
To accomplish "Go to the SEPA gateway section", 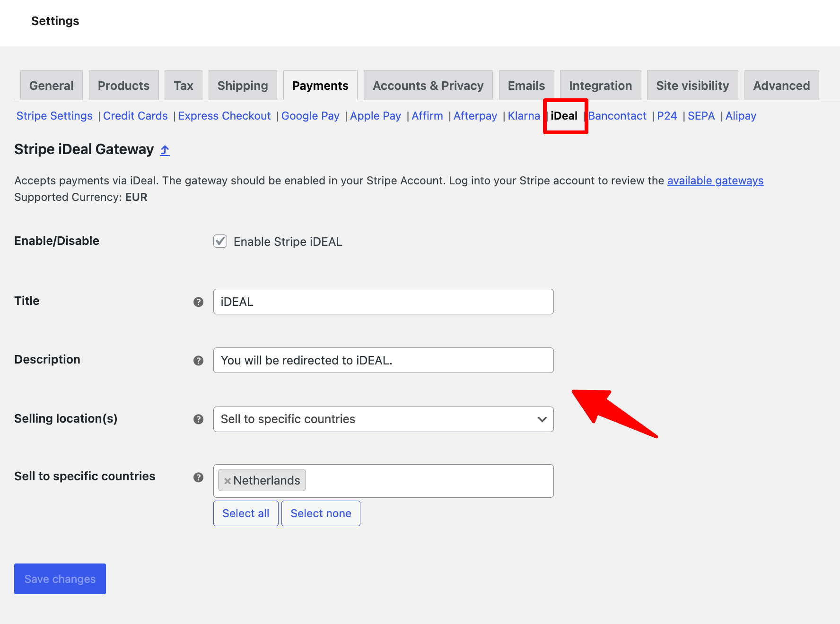I will point(701,116).
